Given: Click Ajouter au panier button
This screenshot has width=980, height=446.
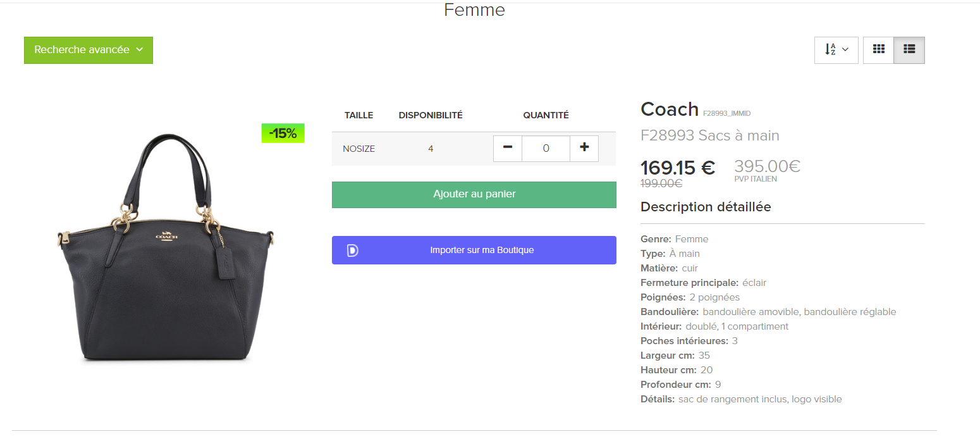Looking at the screenshot, I should pyautogui.click(x=474, y=194).
